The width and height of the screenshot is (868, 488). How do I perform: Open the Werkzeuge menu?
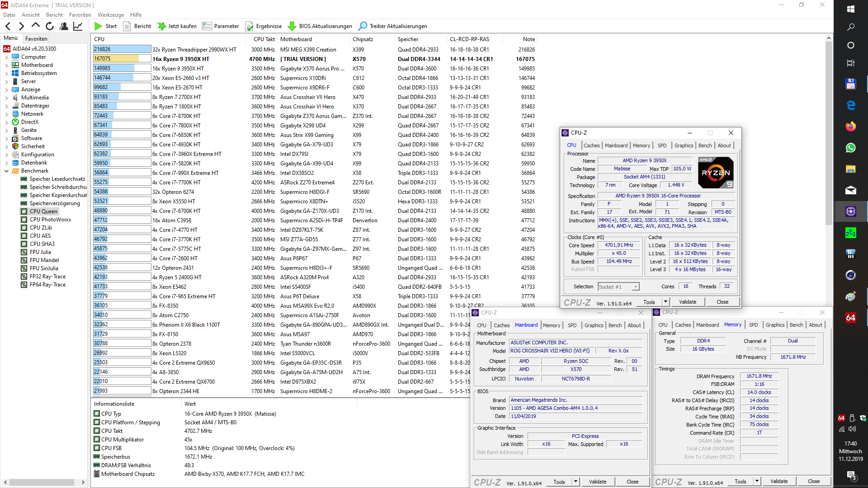110,15
